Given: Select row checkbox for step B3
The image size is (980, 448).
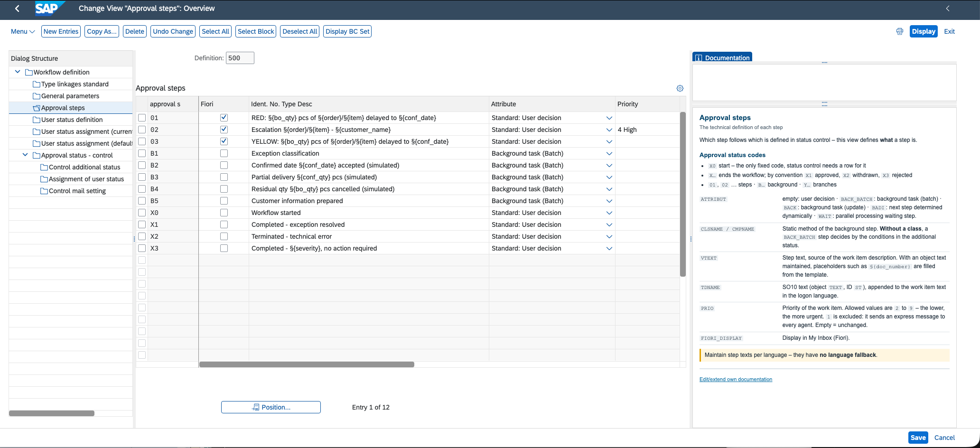Looking at the screenshot, I should pyautogui.click(x=142, y=177).
